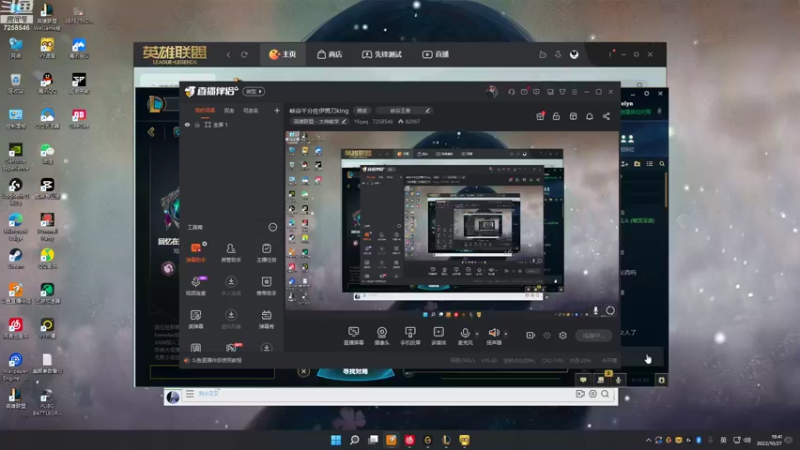Screen dimensions: 800x450
Task: Add phone screen cast source (手机投屏)
Action: 410,336
